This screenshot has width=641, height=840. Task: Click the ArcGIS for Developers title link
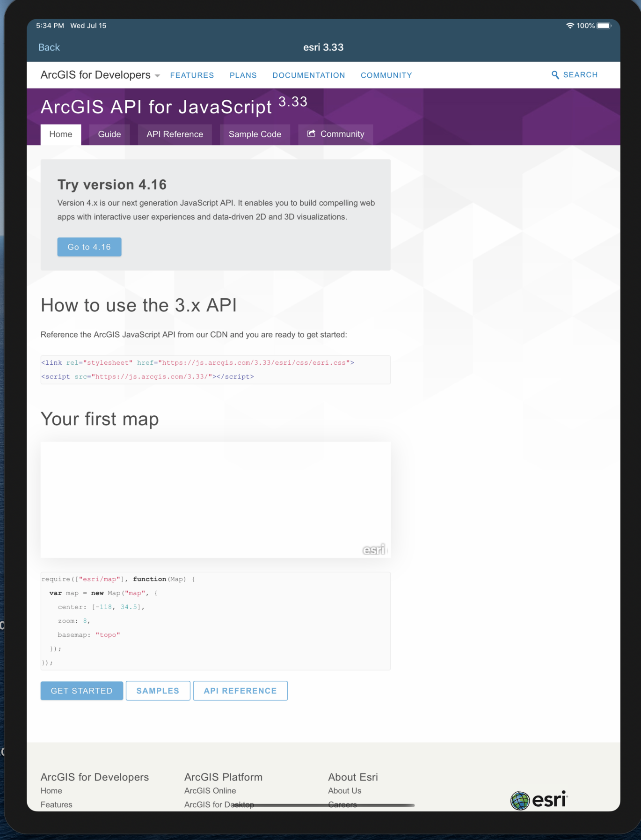[95, 75]
